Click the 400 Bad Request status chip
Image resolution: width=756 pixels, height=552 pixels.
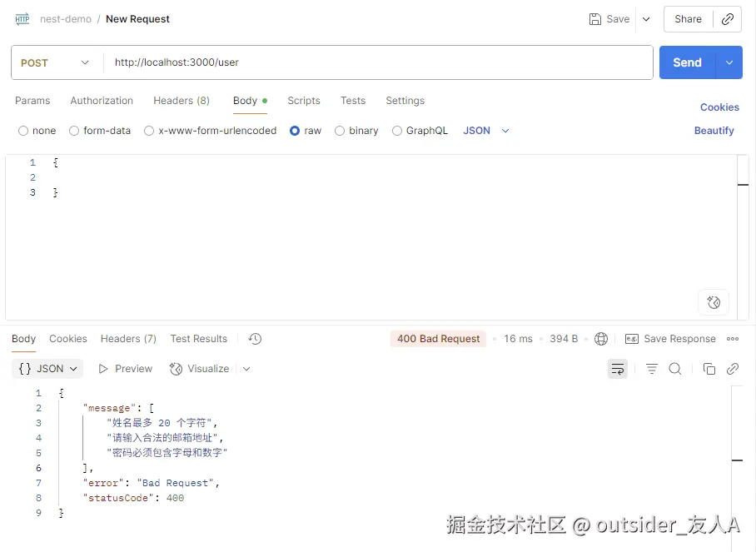click(438, 339)
